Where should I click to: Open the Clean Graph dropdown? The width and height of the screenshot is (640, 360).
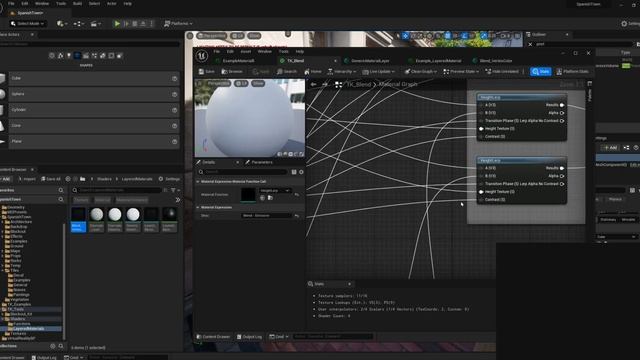420,71
